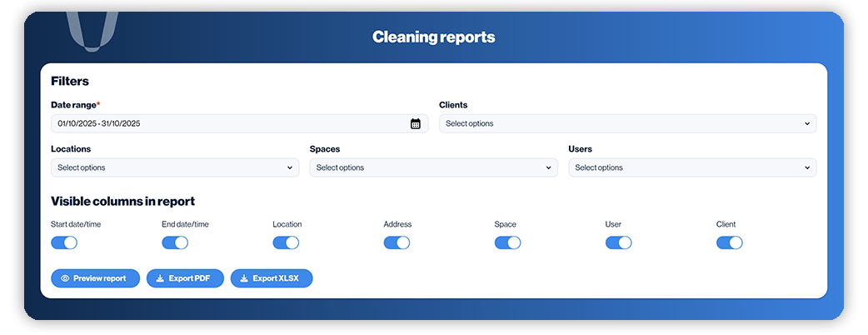The image size is (868, 335).
Task: Click the eye icon on Preview report
Action: coord(65,278)
